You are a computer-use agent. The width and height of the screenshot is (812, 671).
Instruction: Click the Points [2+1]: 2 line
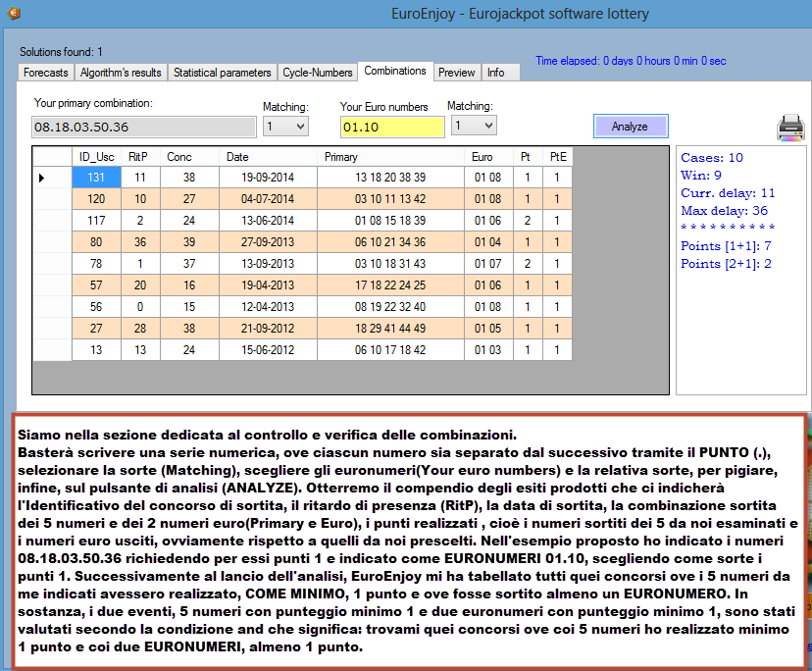point(726,264)
